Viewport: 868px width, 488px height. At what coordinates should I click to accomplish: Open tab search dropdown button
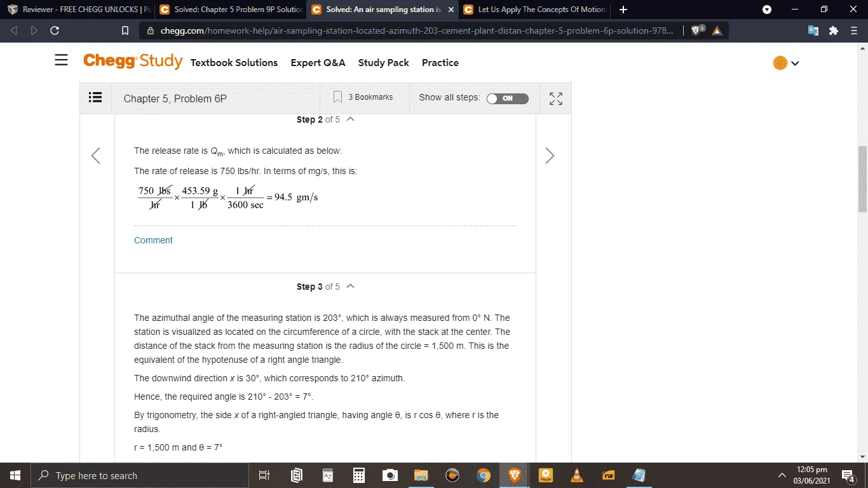pos(767,10)
